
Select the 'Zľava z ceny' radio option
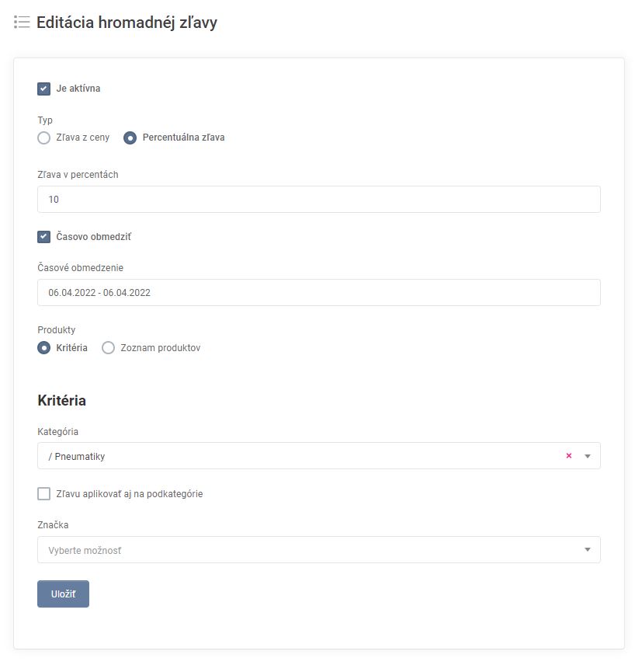(x=44, y=138)
